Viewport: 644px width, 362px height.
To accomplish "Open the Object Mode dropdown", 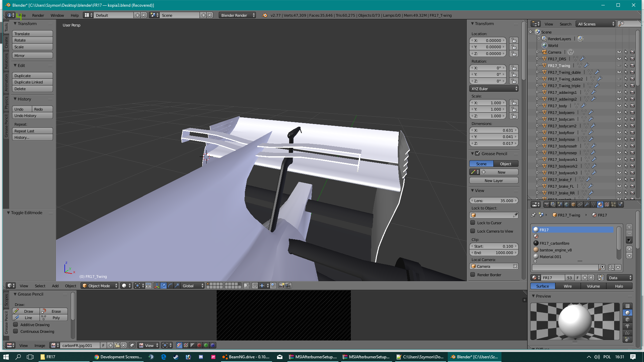I will click(x=99, y=286).
